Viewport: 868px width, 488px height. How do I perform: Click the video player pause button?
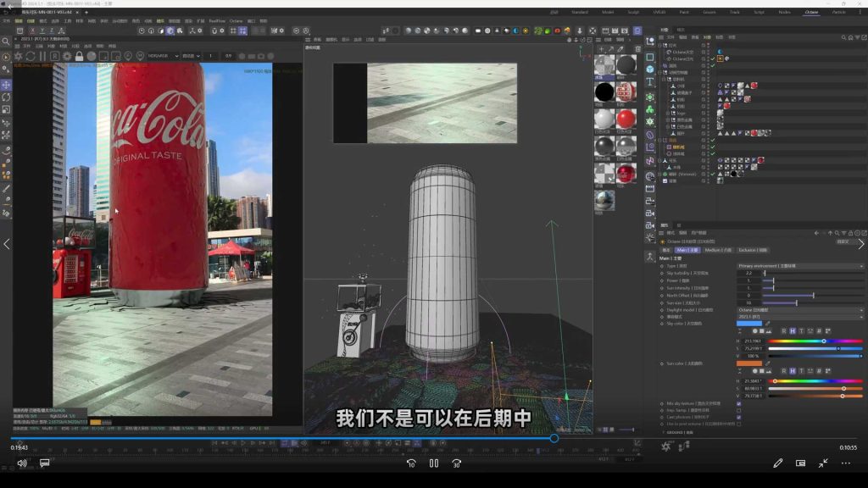(433, 463)
